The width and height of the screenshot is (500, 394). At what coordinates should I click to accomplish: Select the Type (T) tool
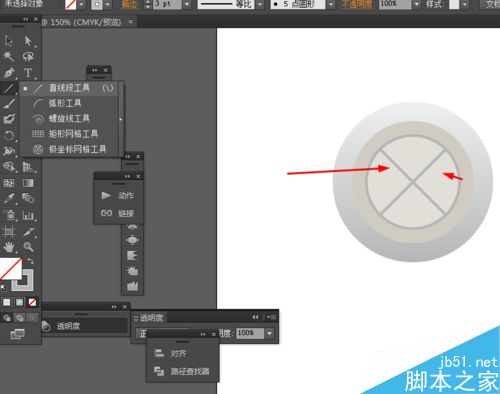point(28,73)
